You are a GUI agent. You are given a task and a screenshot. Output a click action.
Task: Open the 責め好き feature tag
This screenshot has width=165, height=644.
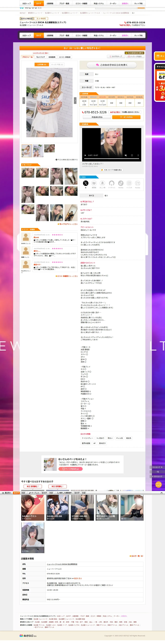[x=103, y=443]
